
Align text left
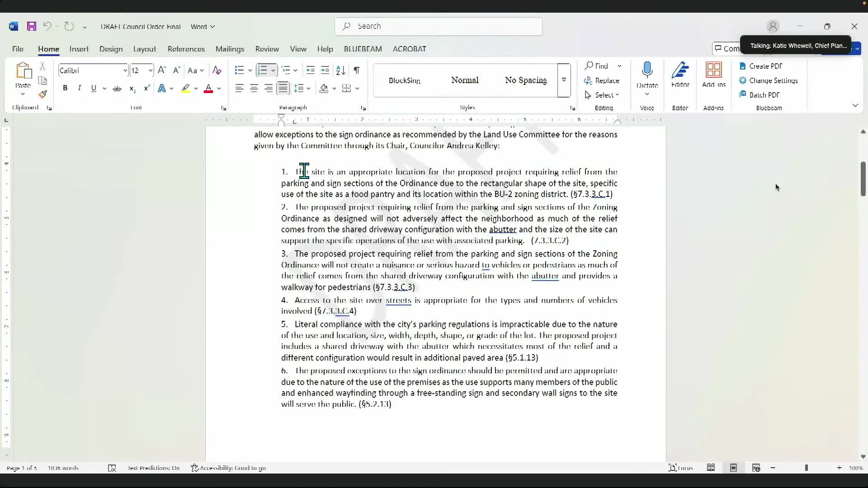coord(240,89)
